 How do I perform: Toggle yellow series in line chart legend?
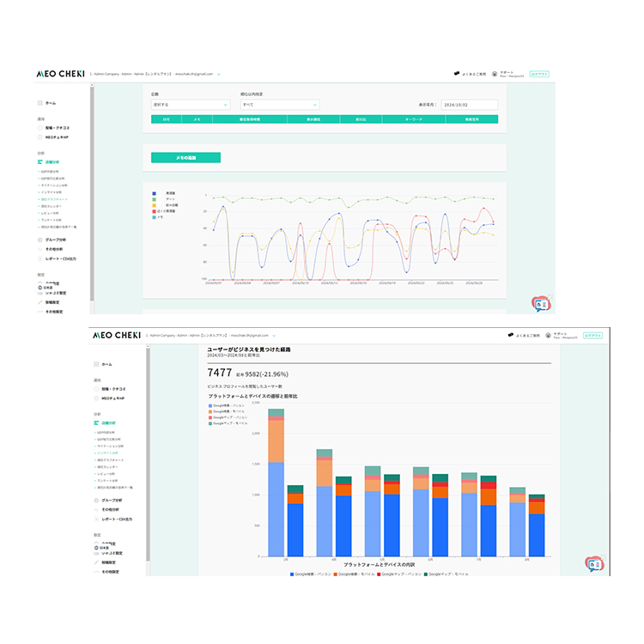tap(154, 205)
